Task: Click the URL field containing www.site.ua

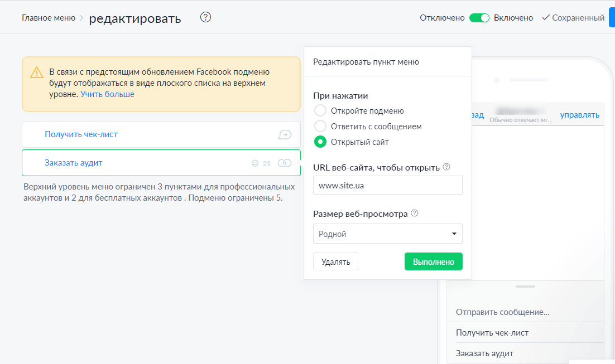Action: click(x=388, y=185)
